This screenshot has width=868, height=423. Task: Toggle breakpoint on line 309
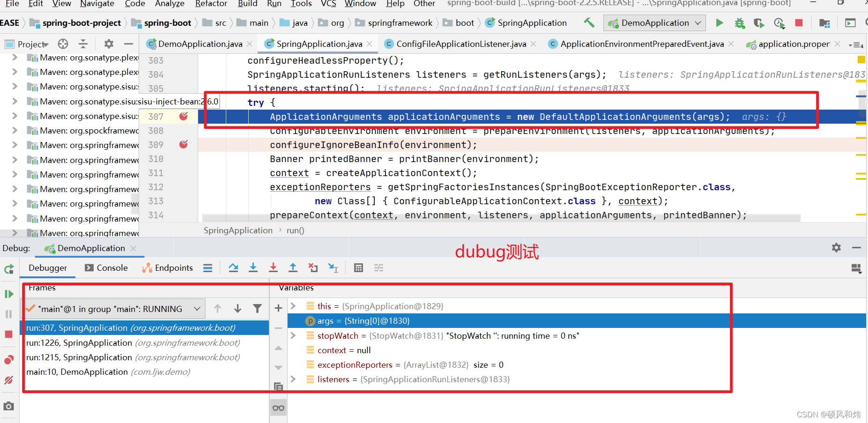pos(184,144)
